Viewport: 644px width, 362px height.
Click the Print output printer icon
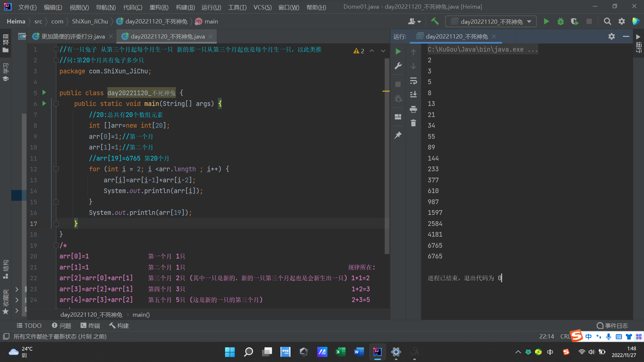413,109
